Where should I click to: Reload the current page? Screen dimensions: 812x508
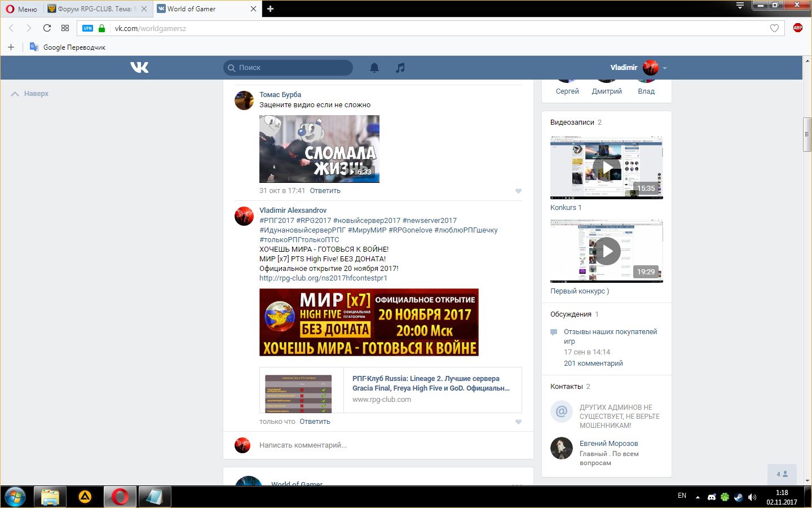click(47, 28)
